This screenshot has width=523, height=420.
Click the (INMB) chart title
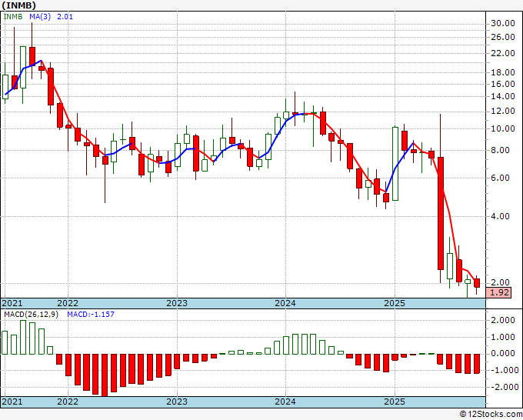coord(18,5)
